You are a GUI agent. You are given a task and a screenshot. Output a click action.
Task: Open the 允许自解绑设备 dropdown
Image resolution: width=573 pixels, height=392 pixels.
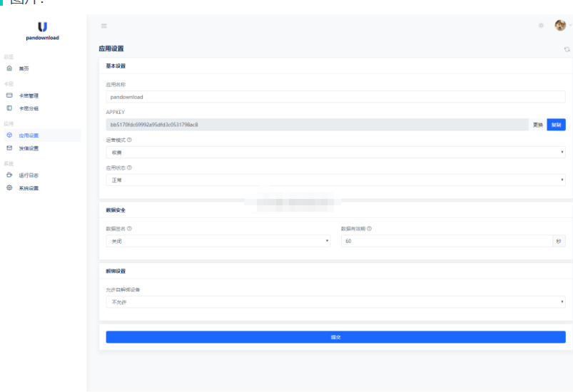tap(335, 302)
